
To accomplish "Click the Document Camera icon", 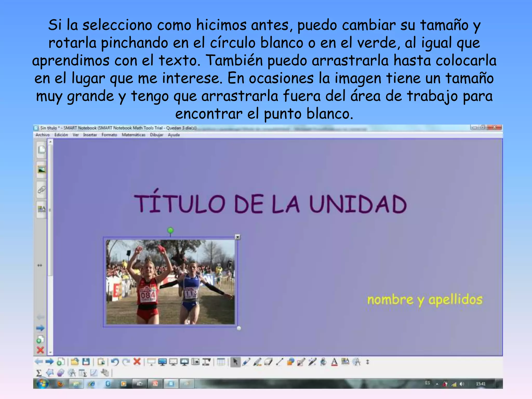I will click(207, 362).
